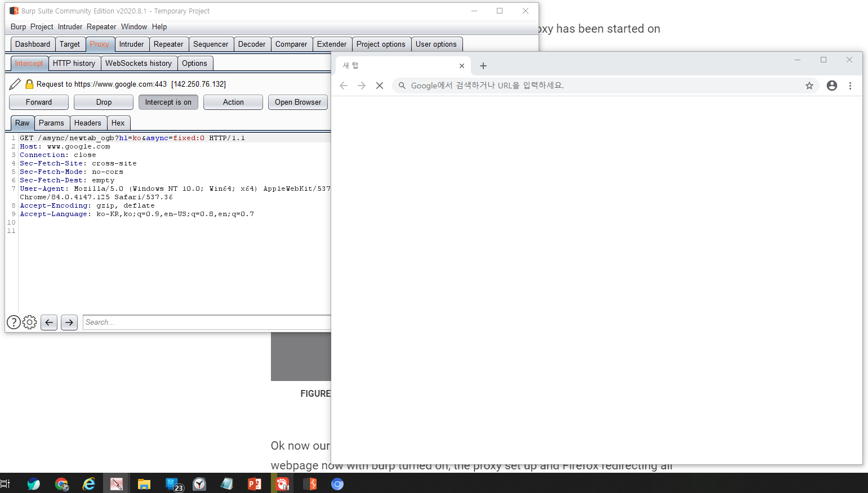Screen dimensions: 868x493
Task: Open PowerPoint from the taskbar
Action: [255, 484]
